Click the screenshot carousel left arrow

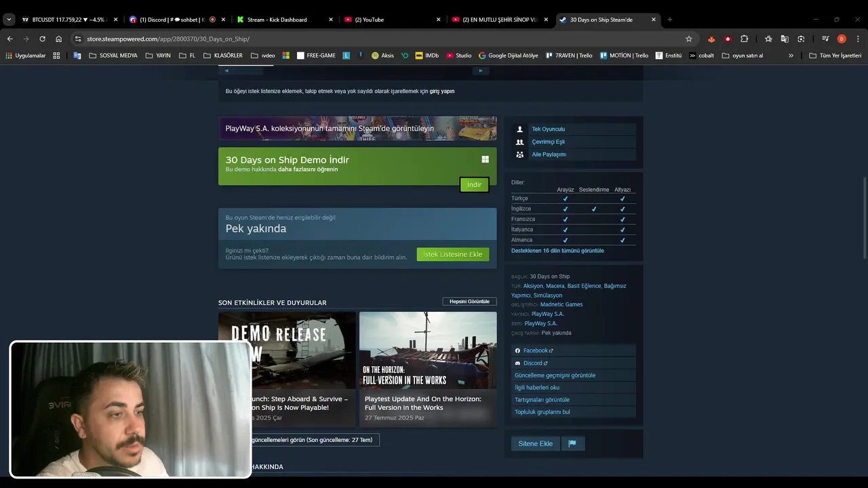(x=226, y=70)
